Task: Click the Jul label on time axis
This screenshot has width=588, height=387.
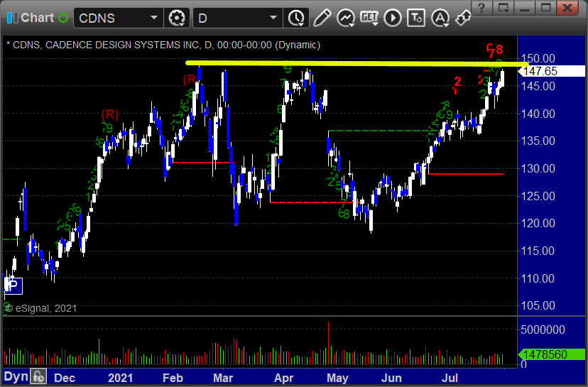Action: (450, 378)
